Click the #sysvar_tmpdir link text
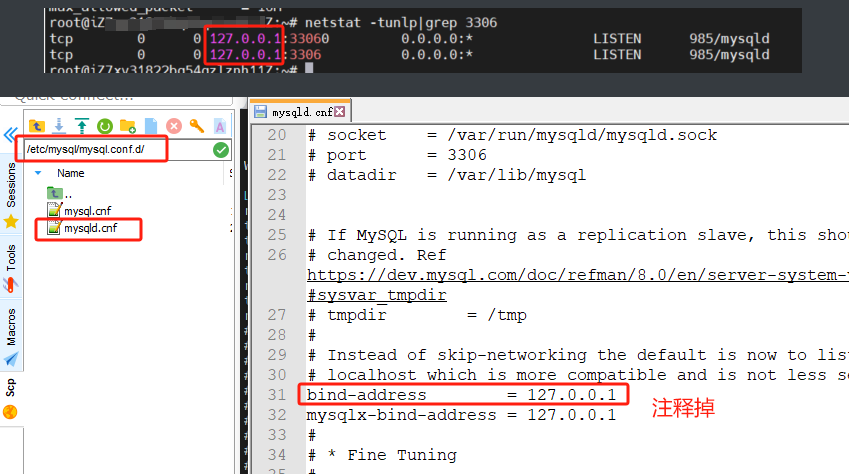This screenshot has width=849, height=474. (377, 295)
